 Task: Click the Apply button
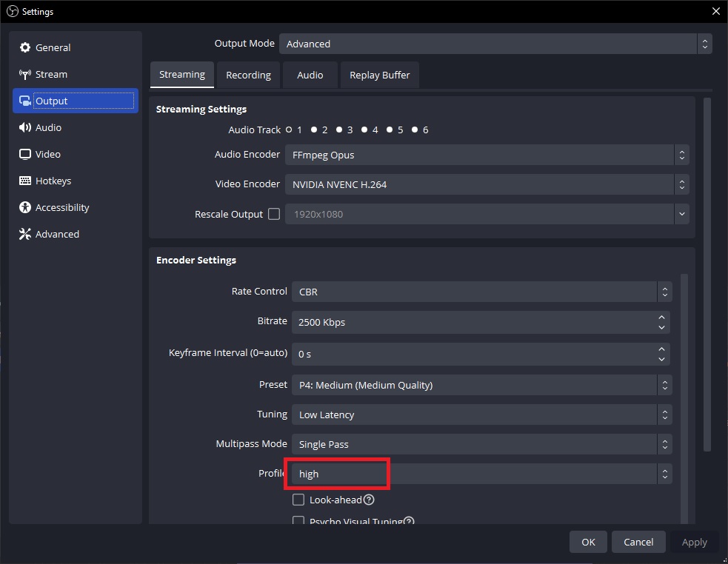(694, 542)
